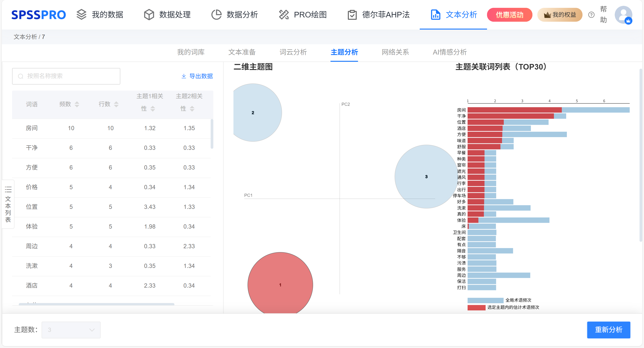Click the help question mark icon

(x=591, y=15)
